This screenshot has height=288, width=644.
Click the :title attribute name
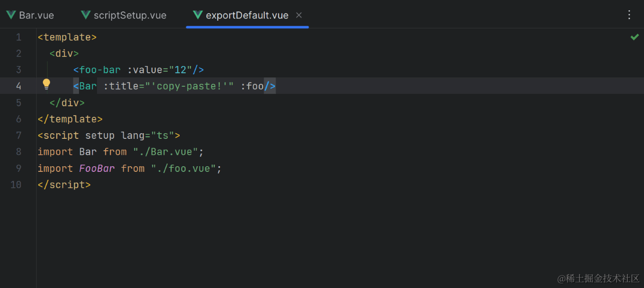[x=121, y=86]
